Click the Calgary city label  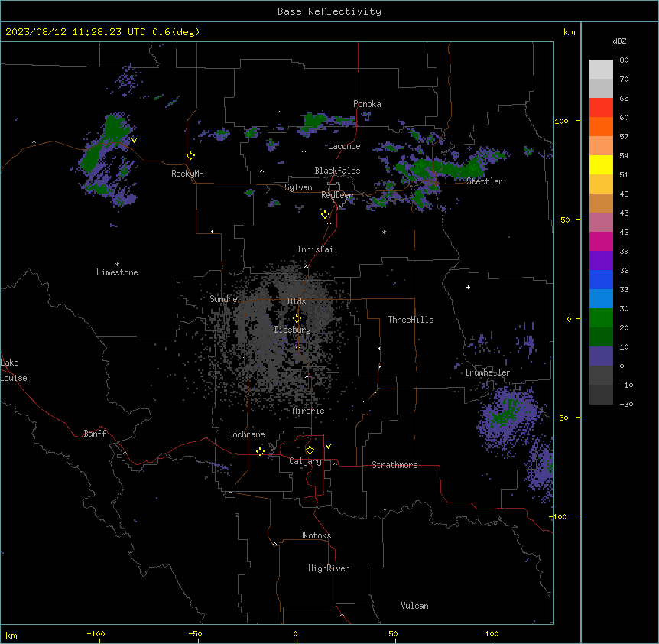(305, 461)
